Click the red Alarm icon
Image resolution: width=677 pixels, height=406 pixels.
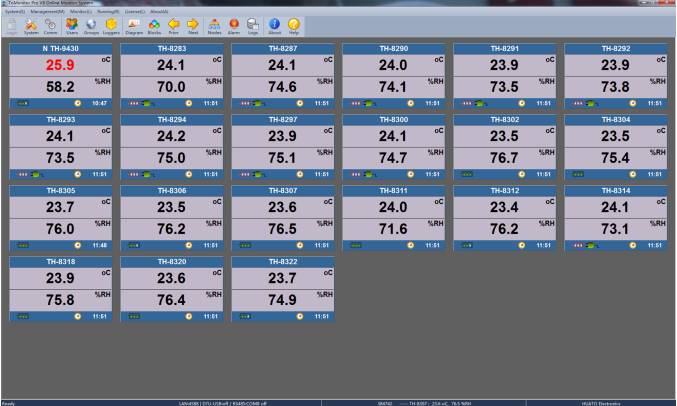(x=233, y=25)
